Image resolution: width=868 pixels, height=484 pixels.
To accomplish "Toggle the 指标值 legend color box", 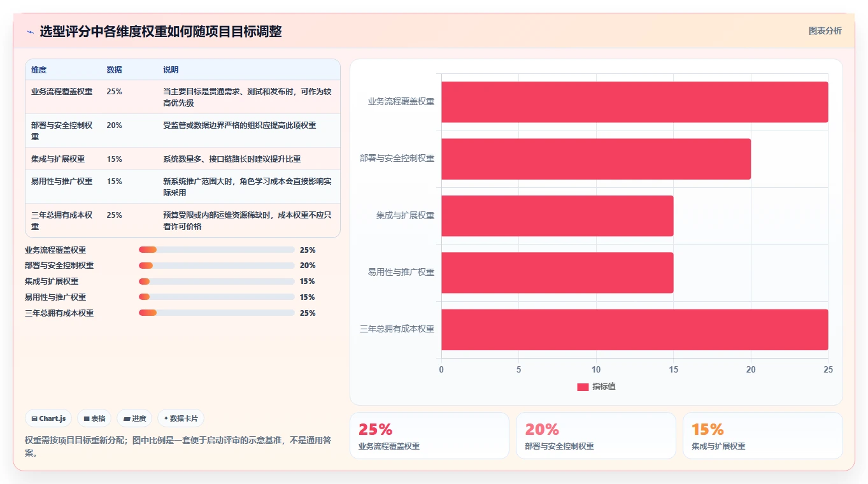I will click(583, 387).
